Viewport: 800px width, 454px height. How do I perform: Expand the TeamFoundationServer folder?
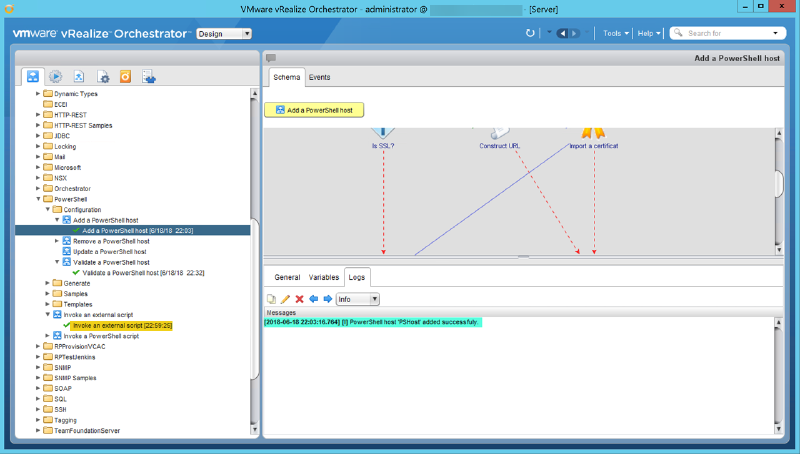[38, 431]
